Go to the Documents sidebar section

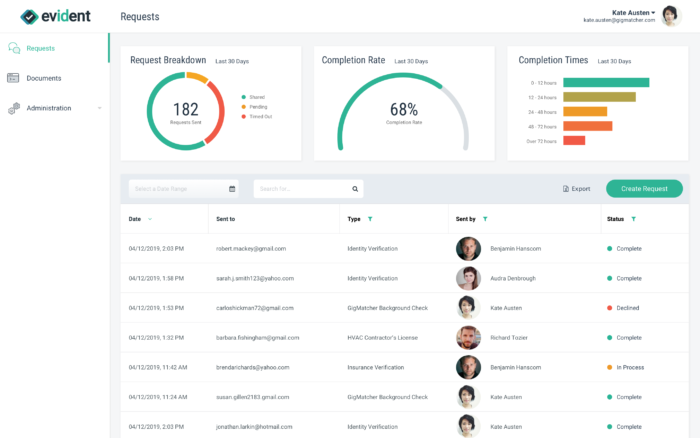click(x=44, y=78)
